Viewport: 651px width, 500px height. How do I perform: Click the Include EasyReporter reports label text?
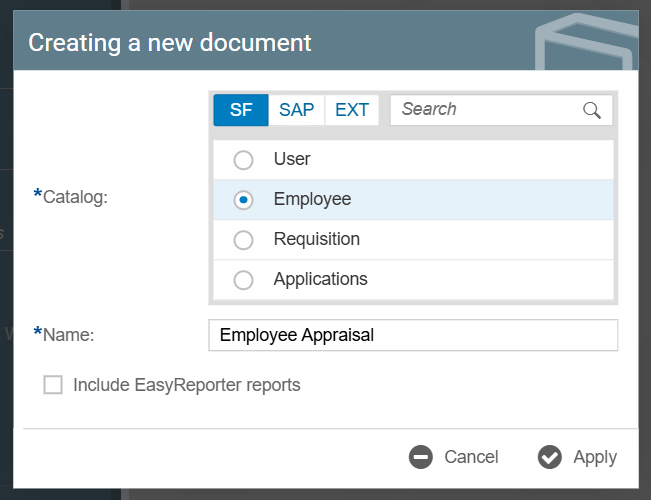coord(187,385)
